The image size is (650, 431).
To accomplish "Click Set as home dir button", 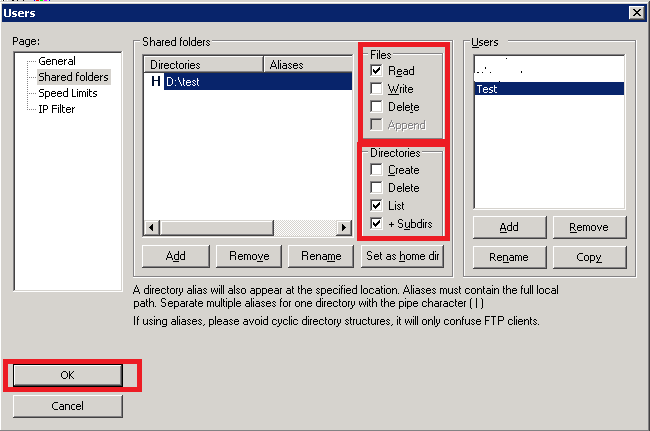I will pos(403,256).
